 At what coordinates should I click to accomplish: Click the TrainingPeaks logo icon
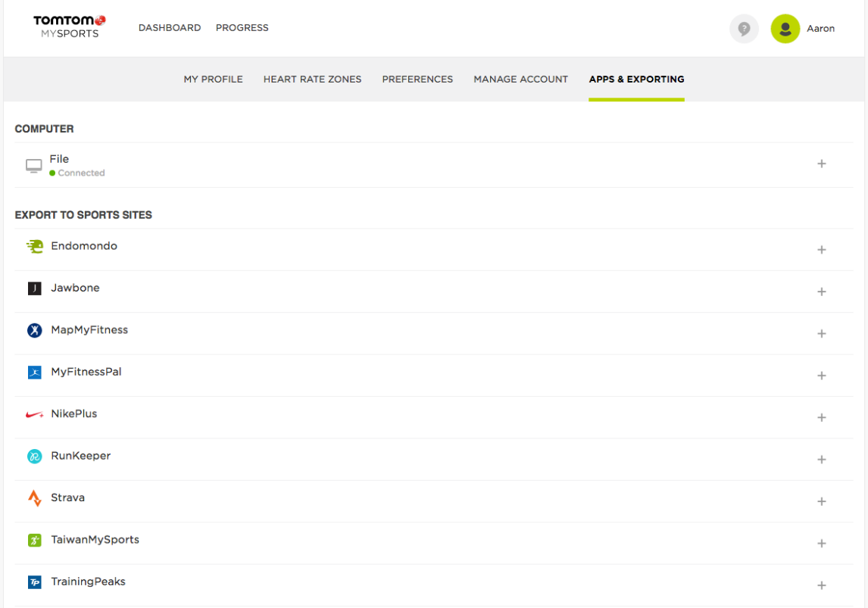(x=34, y=582)
